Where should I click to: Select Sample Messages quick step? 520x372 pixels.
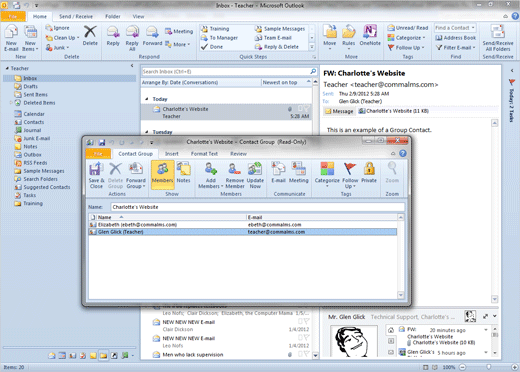tap(280, 29)
